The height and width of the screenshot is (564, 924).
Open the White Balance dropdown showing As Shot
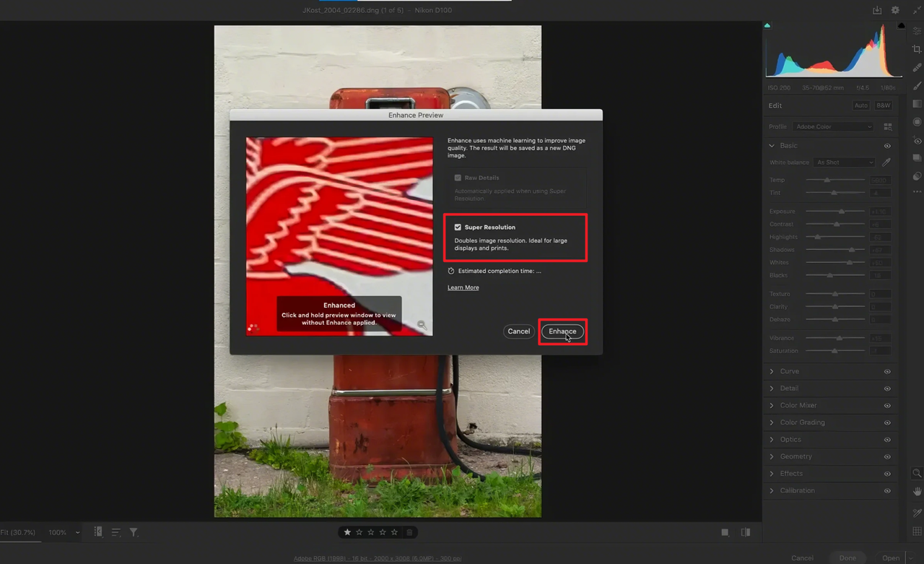tap(844, 162)
